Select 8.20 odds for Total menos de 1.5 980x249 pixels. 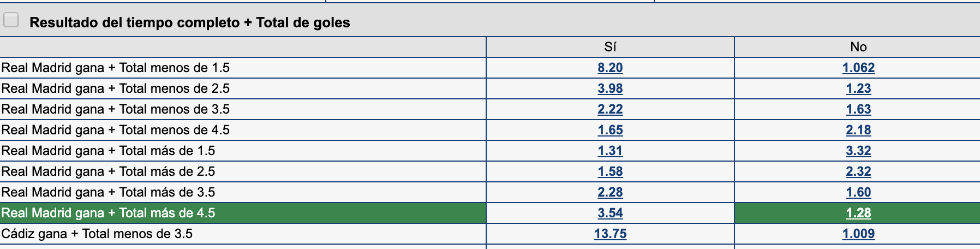point(610,68)
